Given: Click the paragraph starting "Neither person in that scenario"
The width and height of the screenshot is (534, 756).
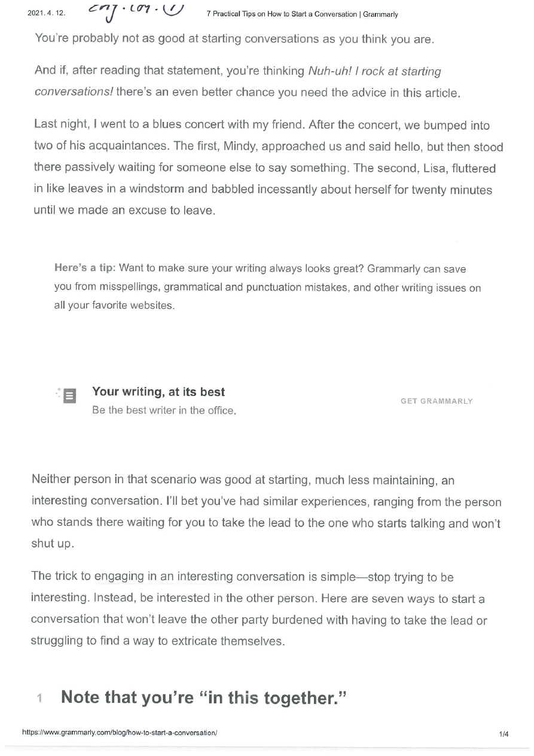Looking at the screenshot, I should pos(267,512).
